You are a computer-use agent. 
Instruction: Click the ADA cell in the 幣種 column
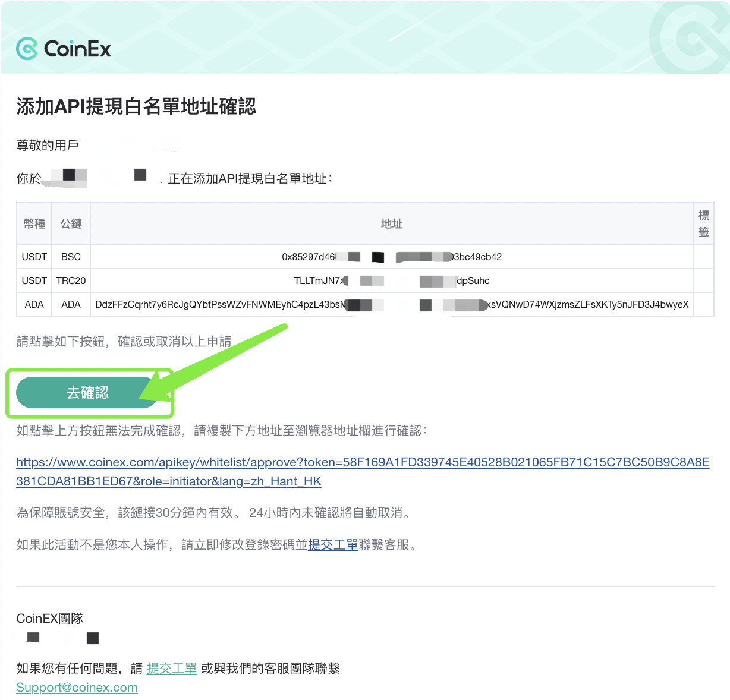click(x=34, y=305)
